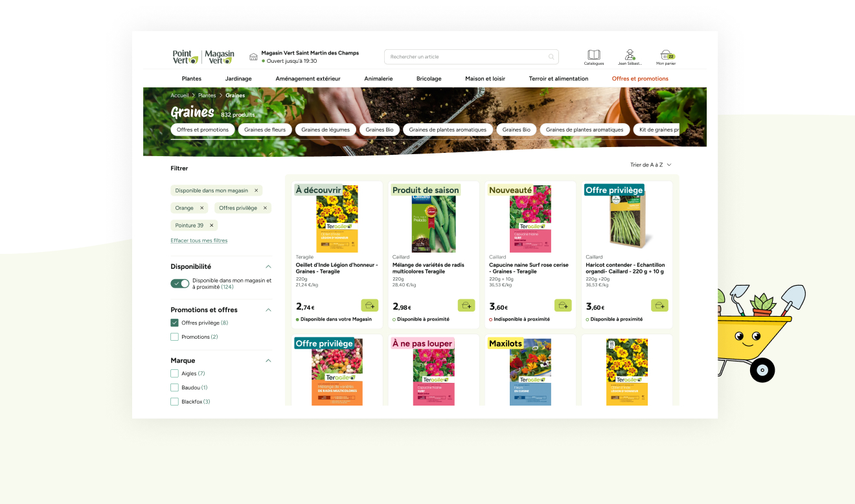Viewport: 855px width, 504px height.
Task: Open the Jean Sébastien account icon
Action: 630,54
